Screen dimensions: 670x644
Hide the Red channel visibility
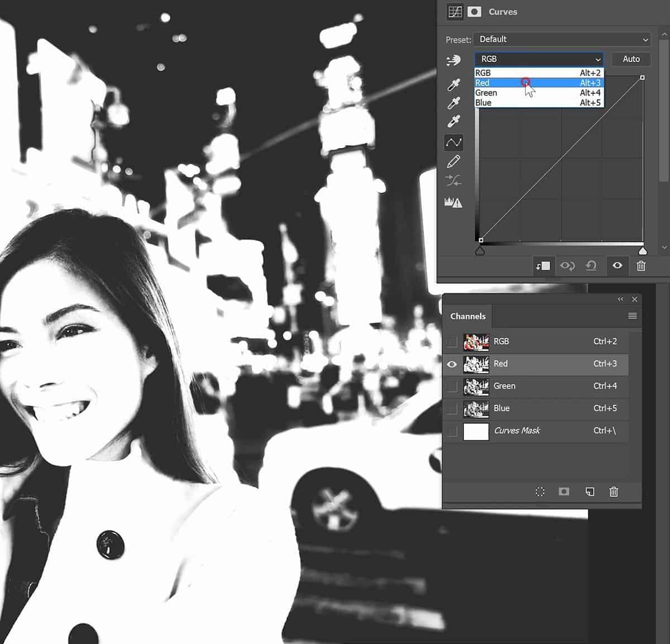(x=452, y=364)
